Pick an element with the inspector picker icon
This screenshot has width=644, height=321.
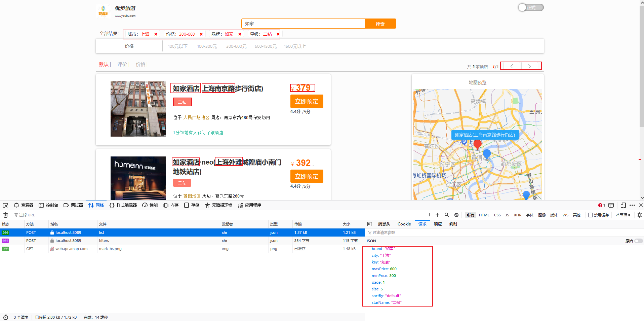pyautogui.click(x=5, y=205)
